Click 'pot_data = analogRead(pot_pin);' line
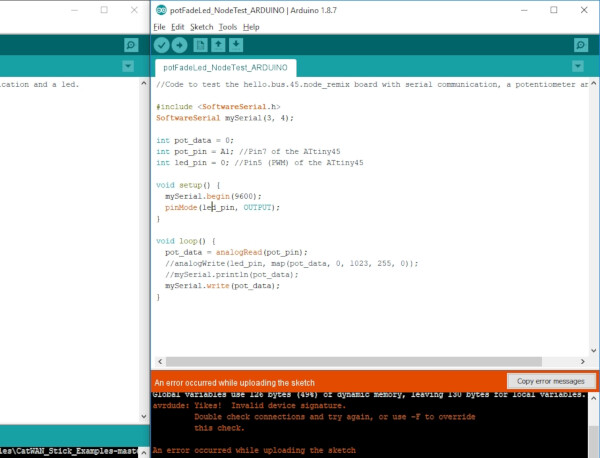This screenshot has height=458, width=600. pyautogui.click(x=236, y=252)
